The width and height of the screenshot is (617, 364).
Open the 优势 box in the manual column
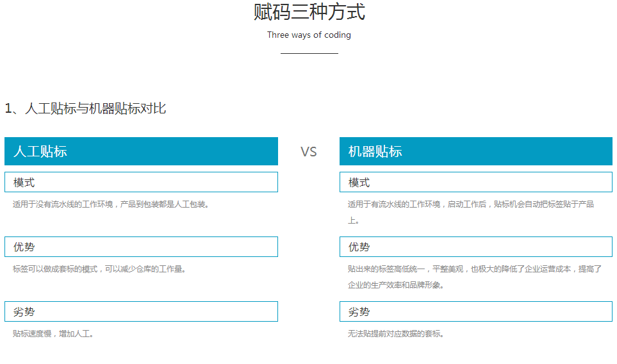click(x=141, y=247)
